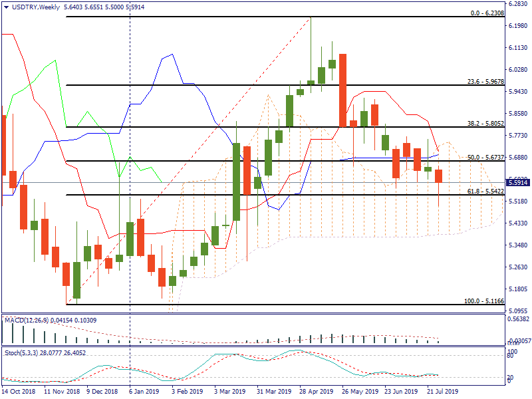Click the 3 Mar 2019 date label

[229, 392]
